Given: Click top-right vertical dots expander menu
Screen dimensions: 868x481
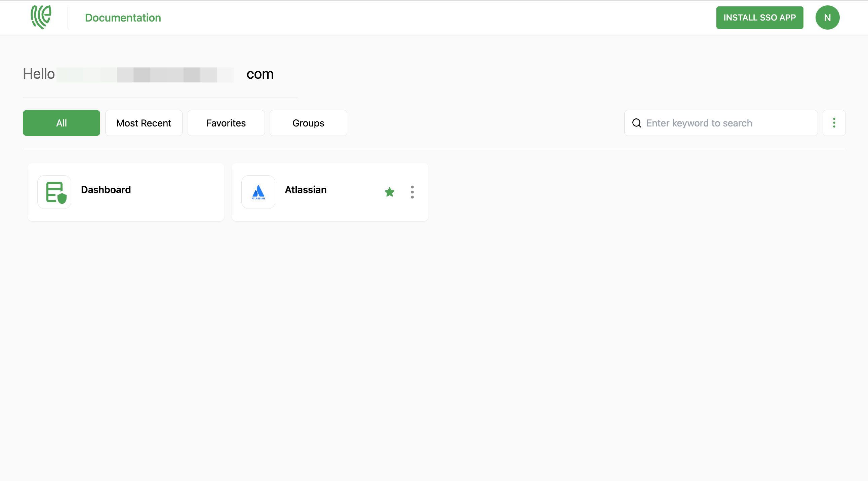Looking at the screenshot, I should 834,123.
